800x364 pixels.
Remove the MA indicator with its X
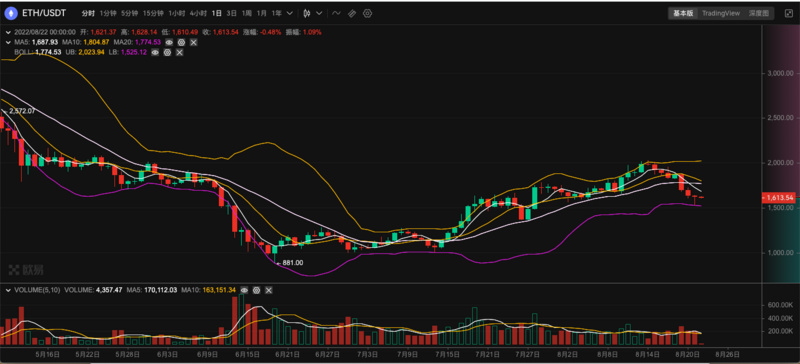(x=193, y=42)
